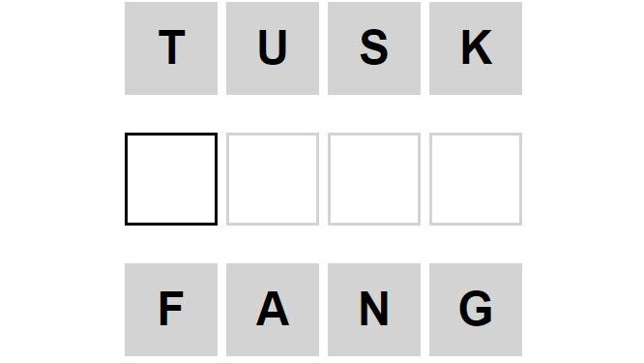This screenshot has width=644, height=363.
Task: Click the letter T tile in TUSK
Action: point(171,48)
